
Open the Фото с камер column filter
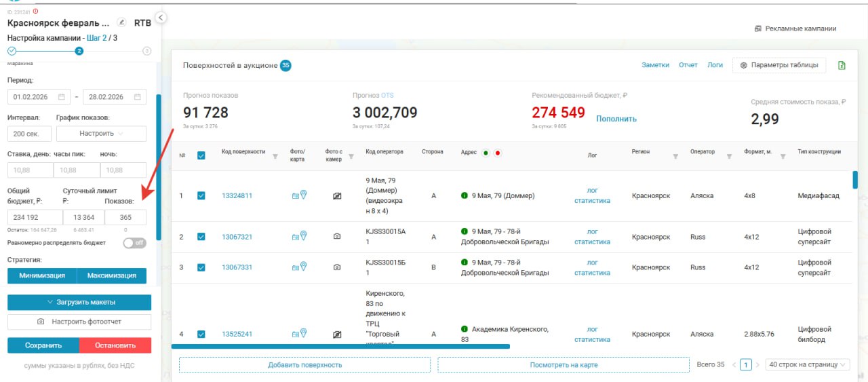[x=351, y=156]
